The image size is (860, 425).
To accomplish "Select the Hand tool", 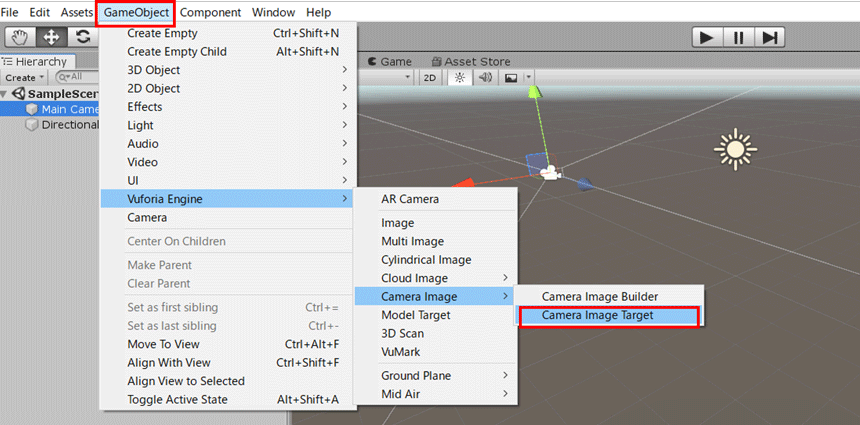I will pos(20,37).
